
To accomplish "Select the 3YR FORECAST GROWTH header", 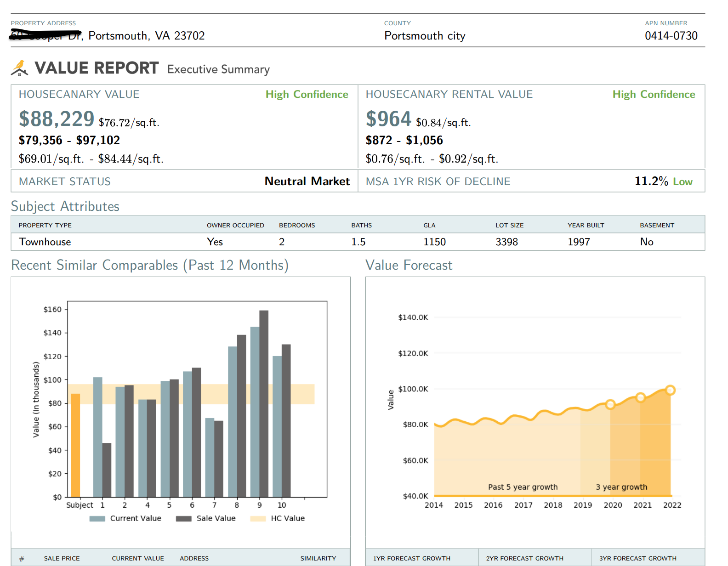I will (637, 558).
